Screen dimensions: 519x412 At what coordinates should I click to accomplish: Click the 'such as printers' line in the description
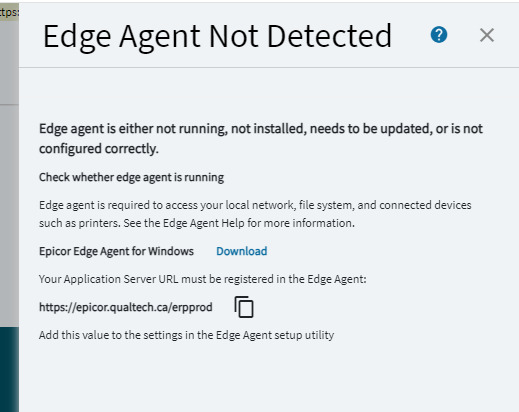pos(197,223)
